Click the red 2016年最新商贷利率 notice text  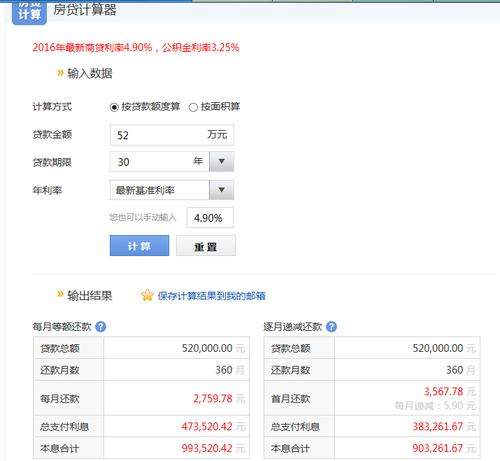[x=136, y=47]
